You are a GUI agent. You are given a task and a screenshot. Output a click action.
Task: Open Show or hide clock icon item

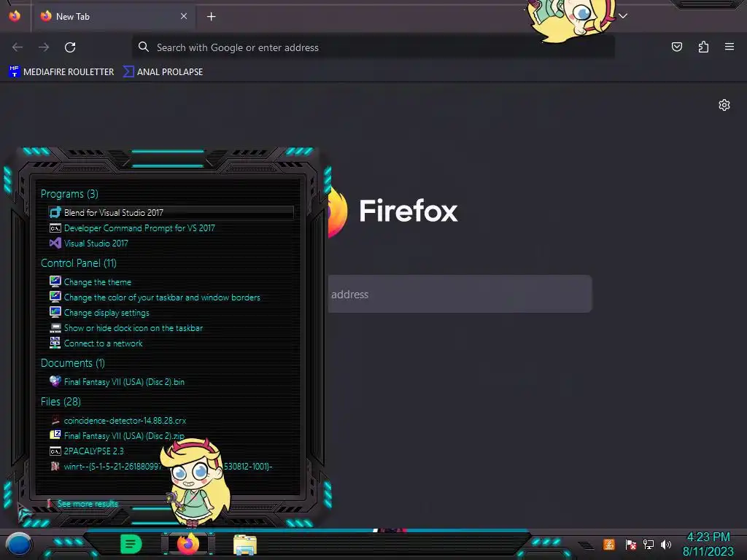pos(127,328)
